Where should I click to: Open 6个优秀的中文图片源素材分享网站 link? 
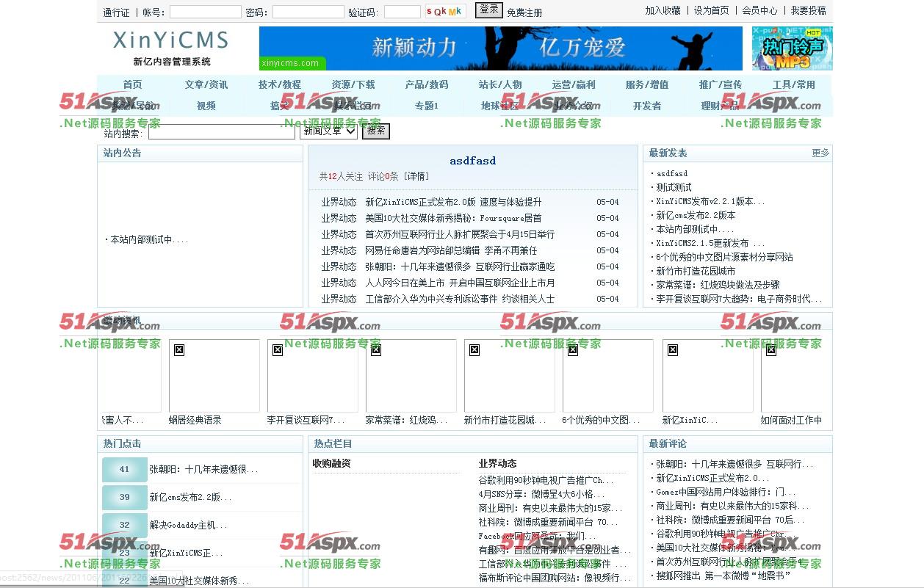click(x=724, y=257)
